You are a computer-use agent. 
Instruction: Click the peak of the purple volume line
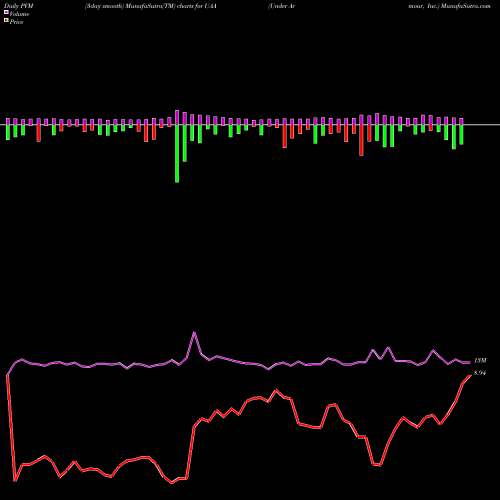click(x=194, y=332)
